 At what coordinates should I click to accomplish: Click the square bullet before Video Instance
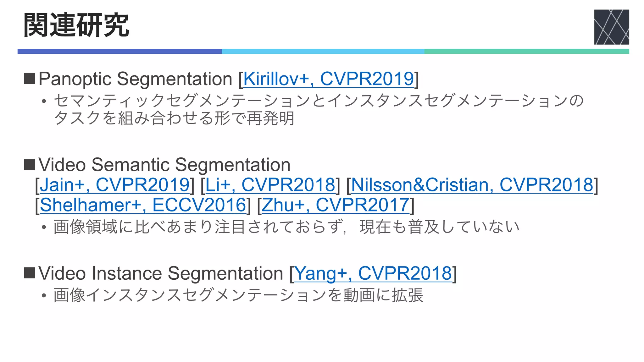point(30,273)
